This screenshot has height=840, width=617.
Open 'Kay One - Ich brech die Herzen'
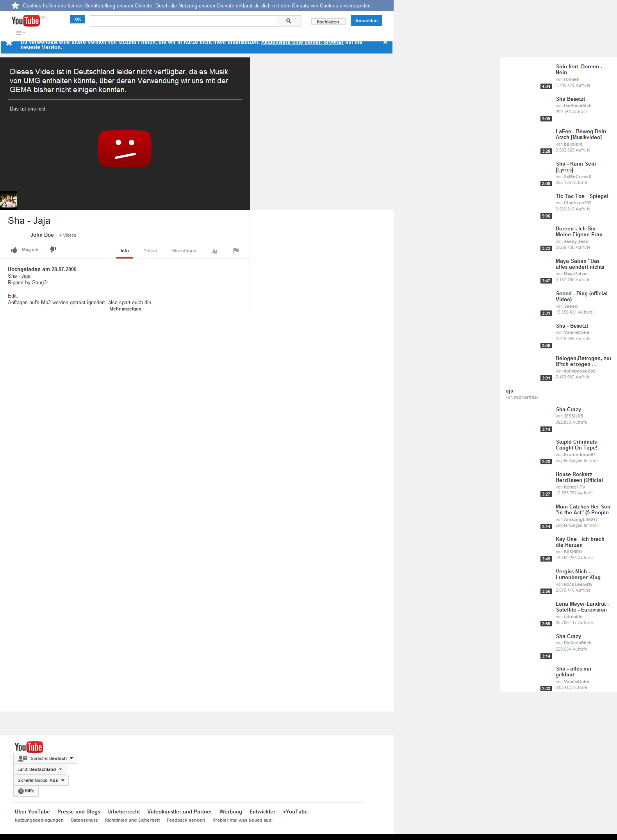pos(580,542)
